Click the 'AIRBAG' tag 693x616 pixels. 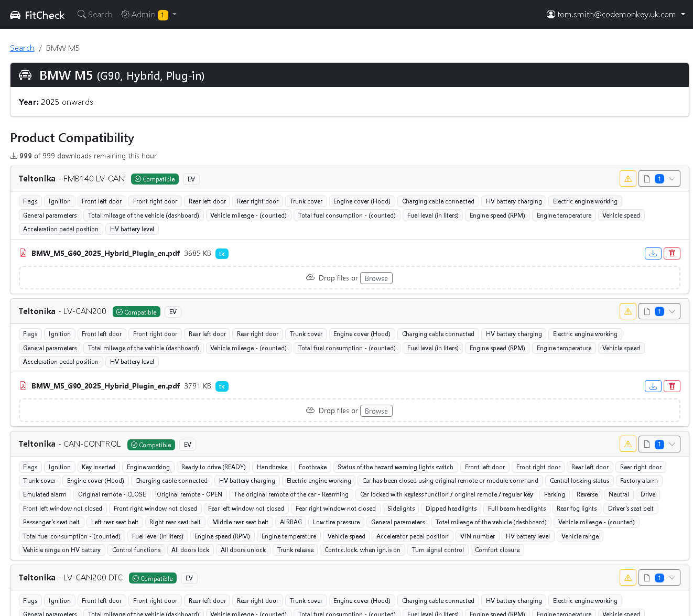click(x=291, y=522)
